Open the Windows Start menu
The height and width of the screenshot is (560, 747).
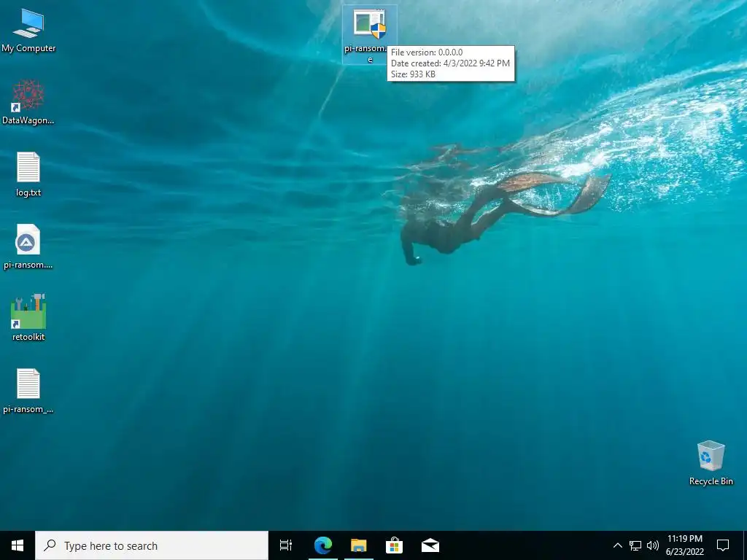(18, 545)
